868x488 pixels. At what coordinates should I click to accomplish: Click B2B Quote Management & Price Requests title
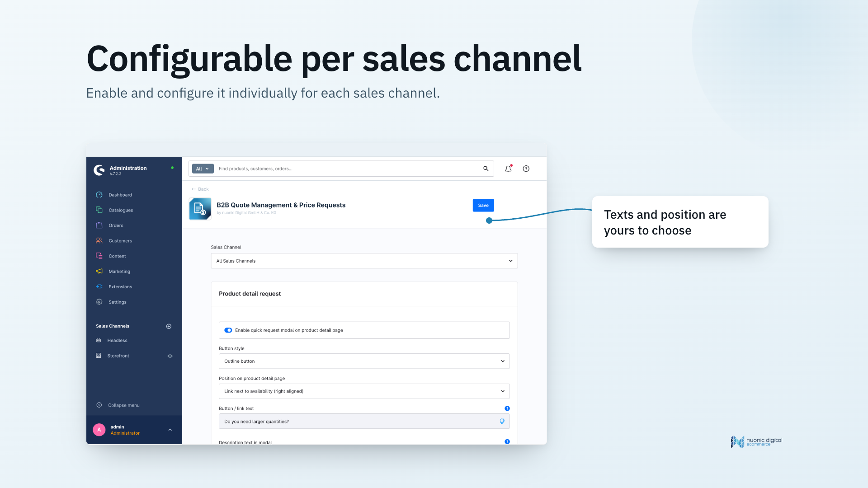tap(281, 205)
